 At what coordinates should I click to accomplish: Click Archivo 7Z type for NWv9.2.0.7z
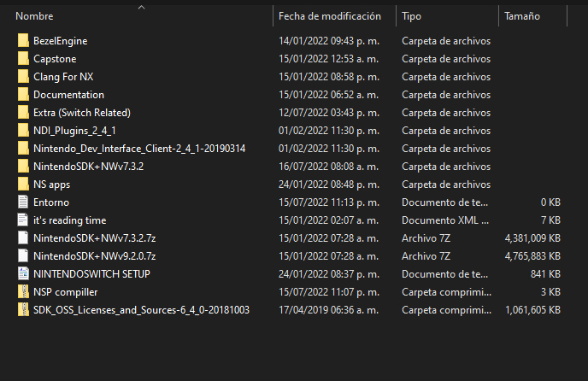[x=426, y=256]
